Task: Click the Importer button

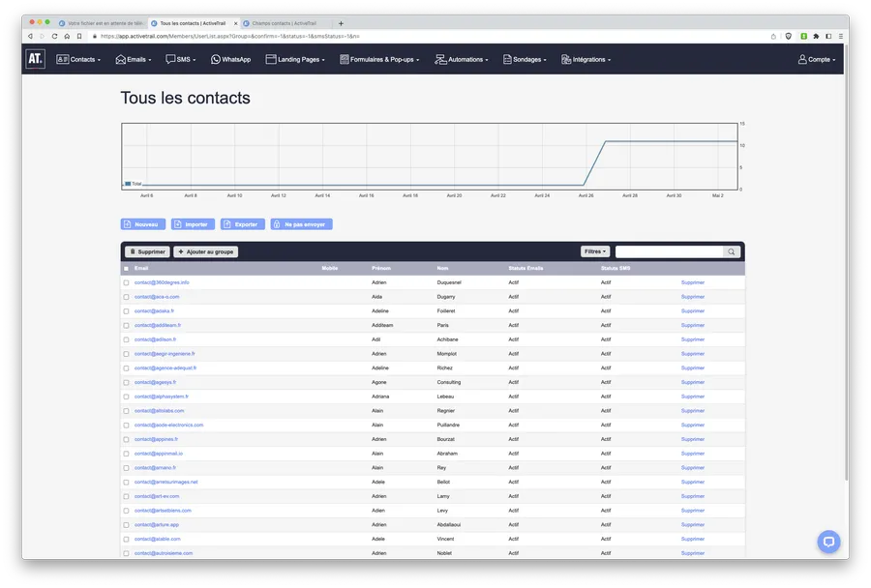Action: click(193, 224)
